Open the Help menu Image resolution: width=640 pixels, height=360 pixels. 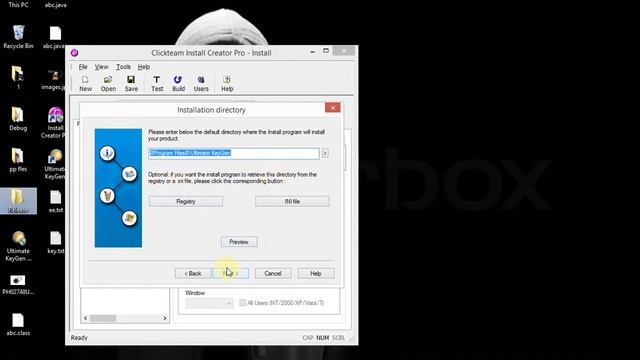(144, 67)
